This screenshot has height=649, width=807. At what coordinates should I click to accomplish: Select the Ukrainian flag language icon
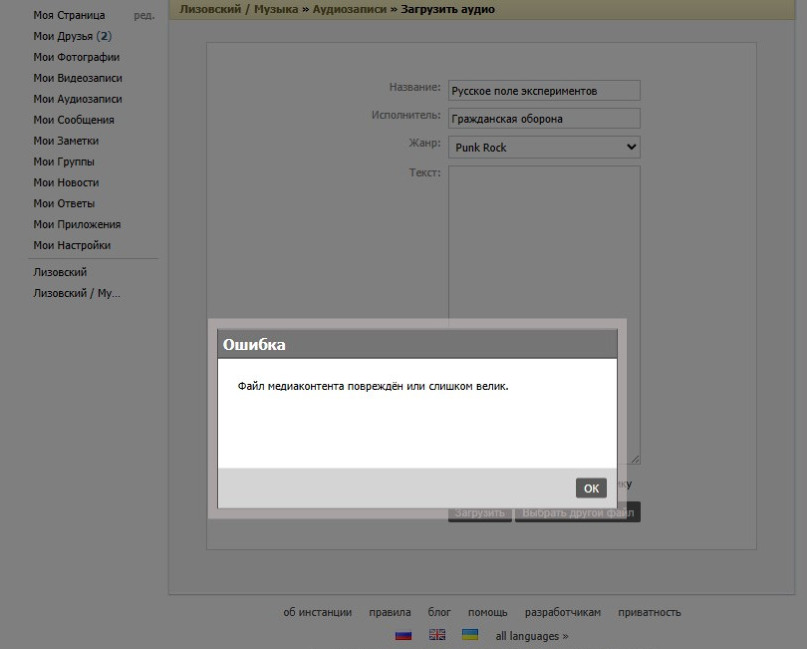pyautogui.click(x=470, y=634)
